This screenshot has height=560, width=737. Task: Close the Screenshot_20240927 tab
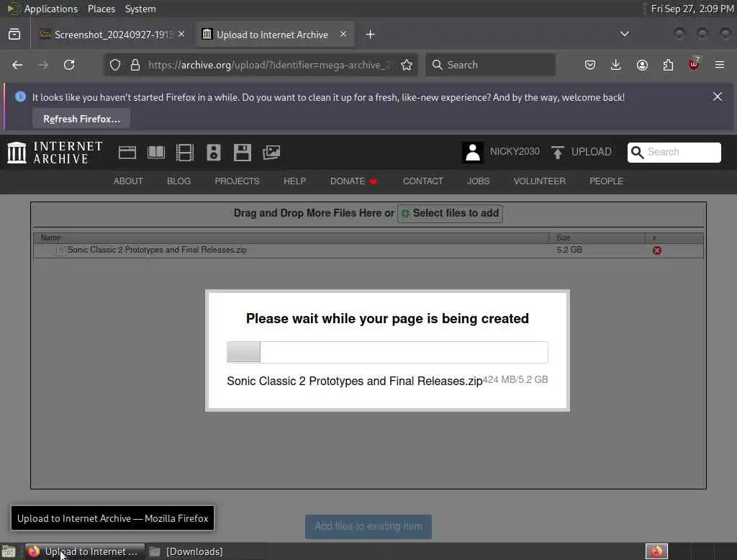click(181, 35)
